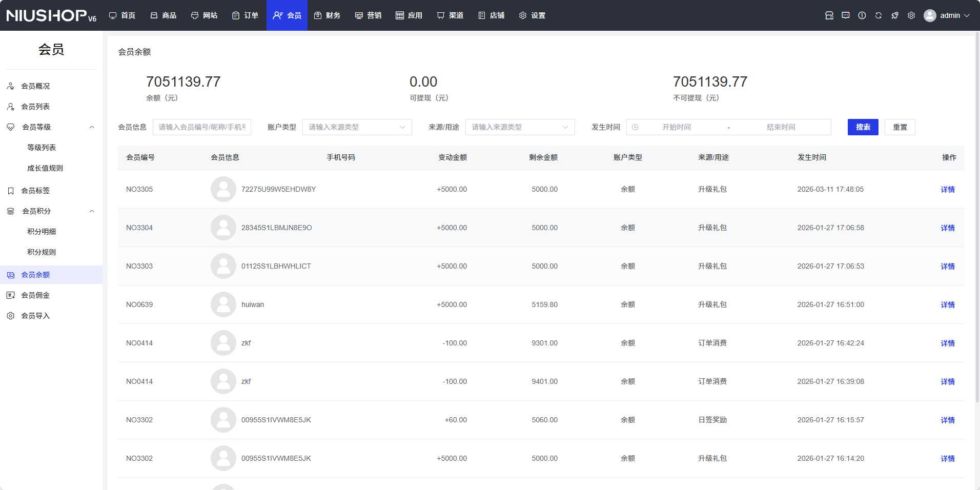Open the admin account dropdown
The width and height of the screenshot is (980, 490).
(947, 15)
